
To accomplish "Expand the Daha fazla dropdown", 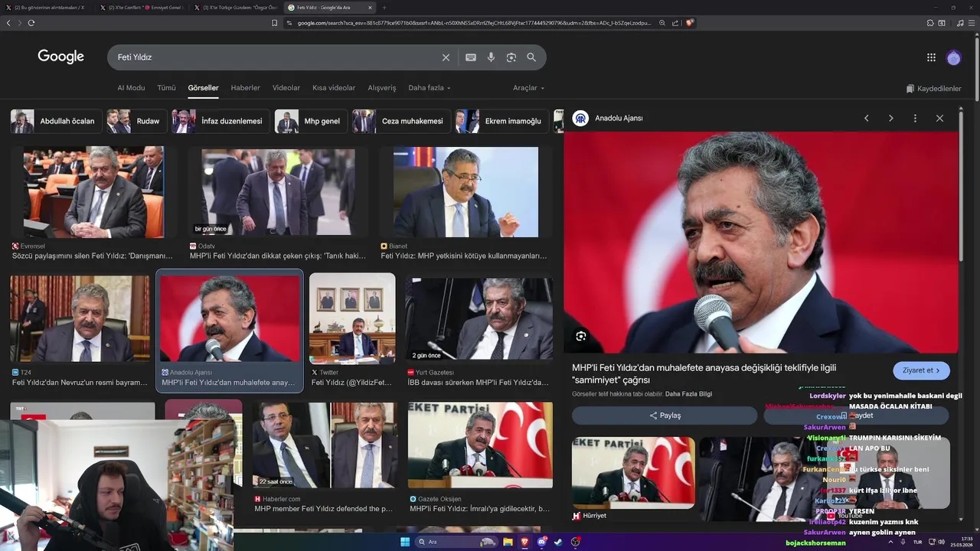I will [x=430, y=88].
